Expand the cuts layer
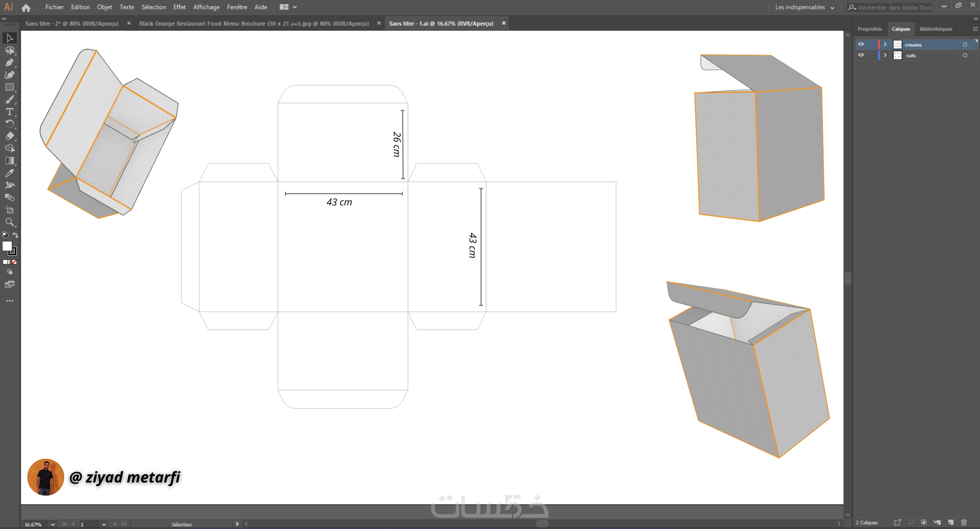The height and width of the screenshot is (529, 980). click(x=885, y=55)
